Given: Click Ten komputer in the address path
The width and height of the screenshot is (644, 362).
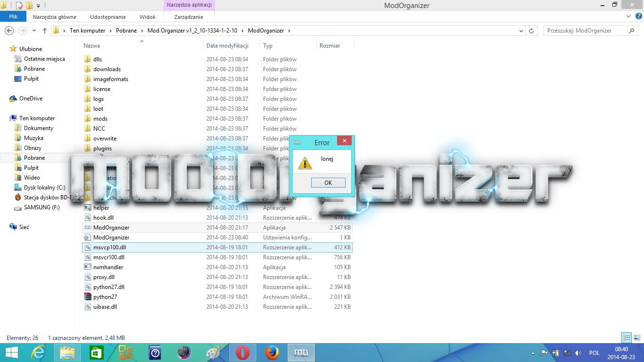Looking at the screenshot, I should coord(87,31).
